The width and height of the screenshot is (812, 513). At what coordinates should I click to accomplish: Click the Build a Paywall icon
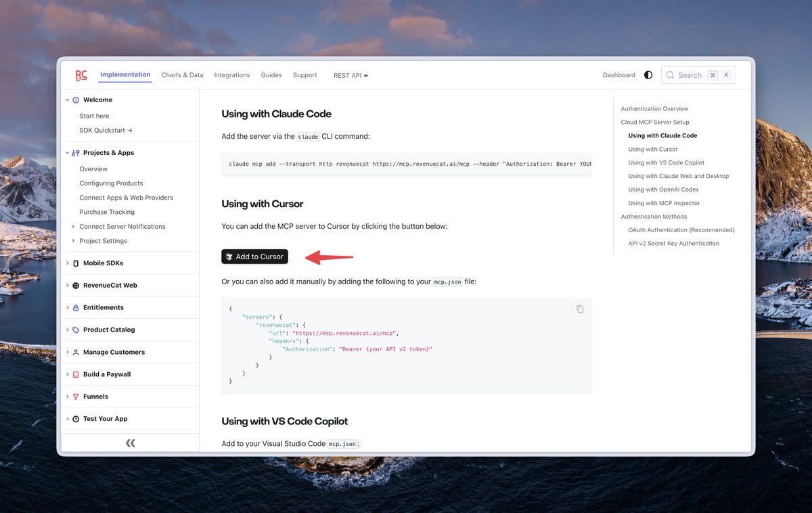(76, 375)
